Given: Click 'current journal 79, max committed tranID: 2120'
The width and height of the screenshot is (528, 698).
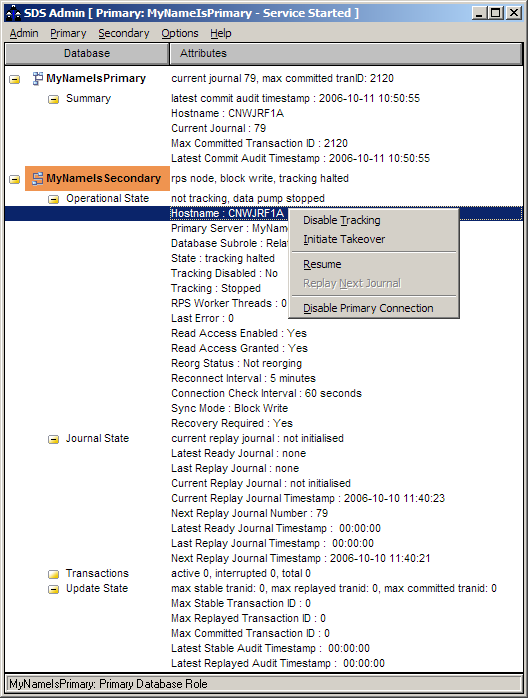Looking at the screenshot, I should tap(283, 78).
